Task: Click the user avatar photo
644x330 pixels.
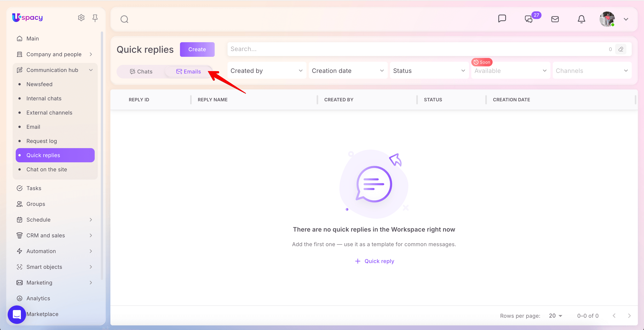Action: [x=607, y=19]
